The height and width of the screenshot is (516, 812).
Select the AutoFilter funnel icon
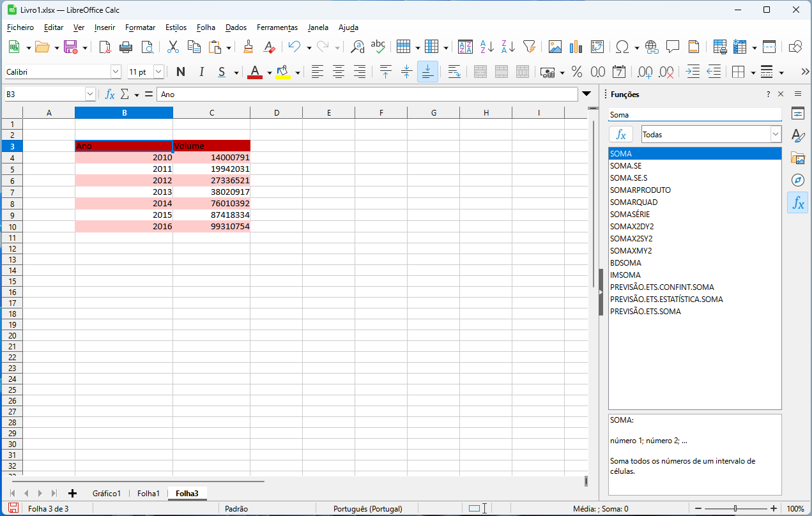(x=529, y=47)
